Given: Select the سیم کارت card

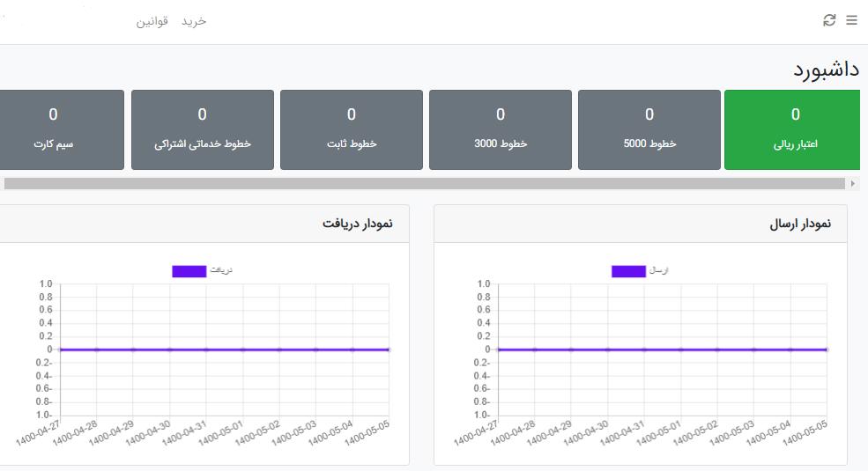Looking at the screenshot, I should point(53,129).
